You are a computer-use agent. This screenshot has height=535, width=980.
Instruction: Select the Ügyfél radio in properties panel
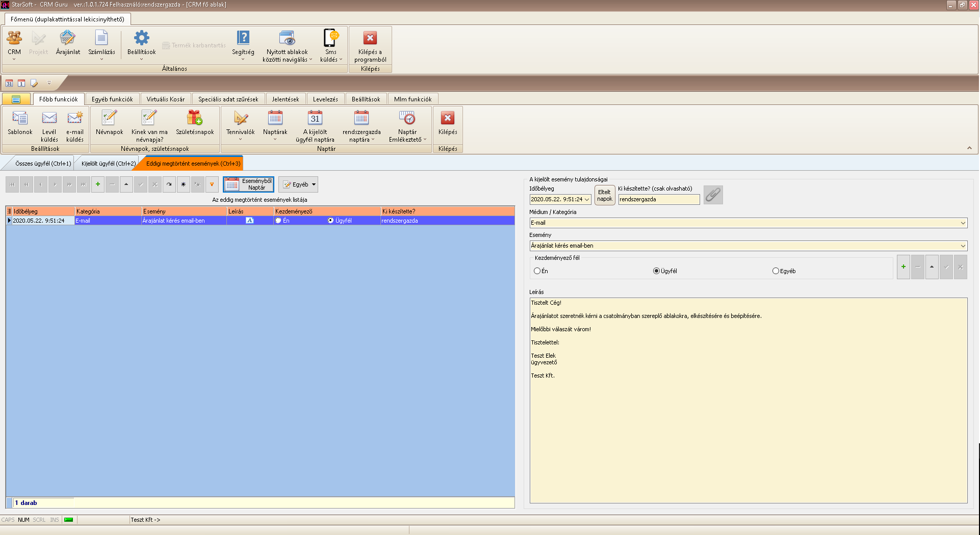pyautogui.click(x=656, y=271)
